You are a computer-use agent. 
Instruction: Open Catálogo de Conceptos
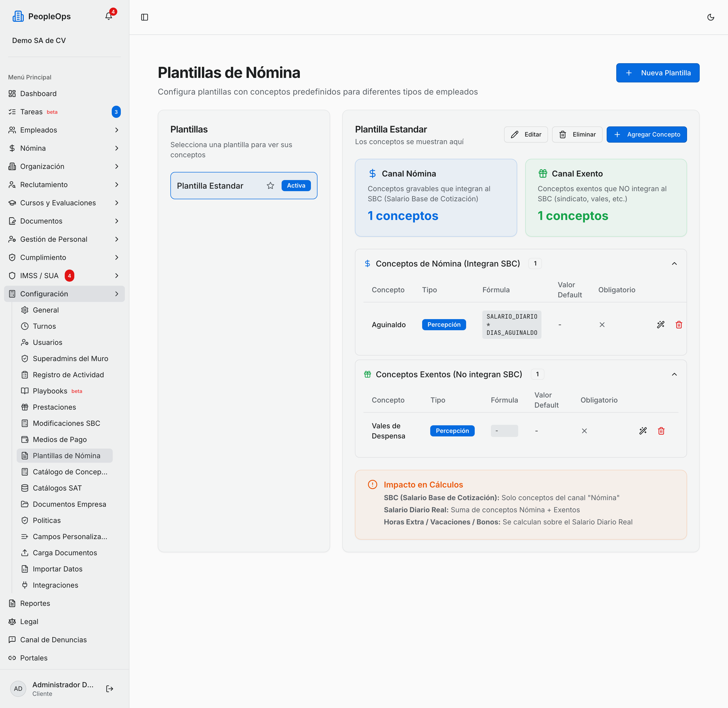(65, 472)
